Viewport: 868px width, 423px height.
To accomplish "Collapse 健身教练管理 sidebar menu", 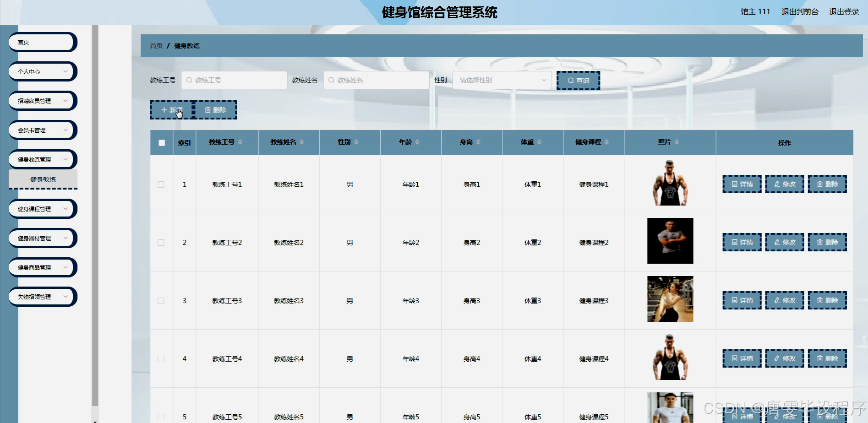I will pyautogui.click(x=43, y=159).
